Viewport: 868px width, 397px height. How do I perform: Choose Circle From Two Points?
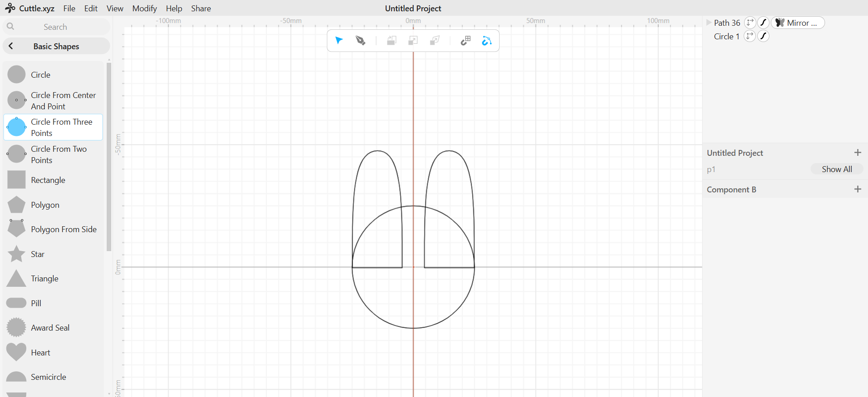pos(53,154)
